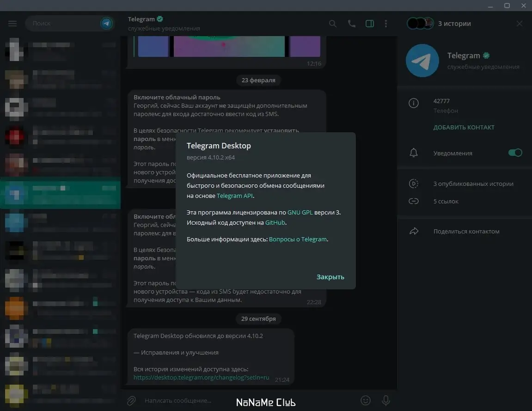Click the stories play circle icon
Image resolution: width=532 pixels, height=411 pixels.
[x=414, y=184]
